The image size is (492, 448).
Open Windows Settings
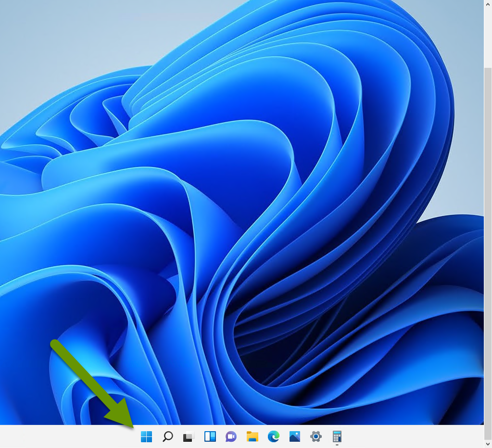(315, 437)
